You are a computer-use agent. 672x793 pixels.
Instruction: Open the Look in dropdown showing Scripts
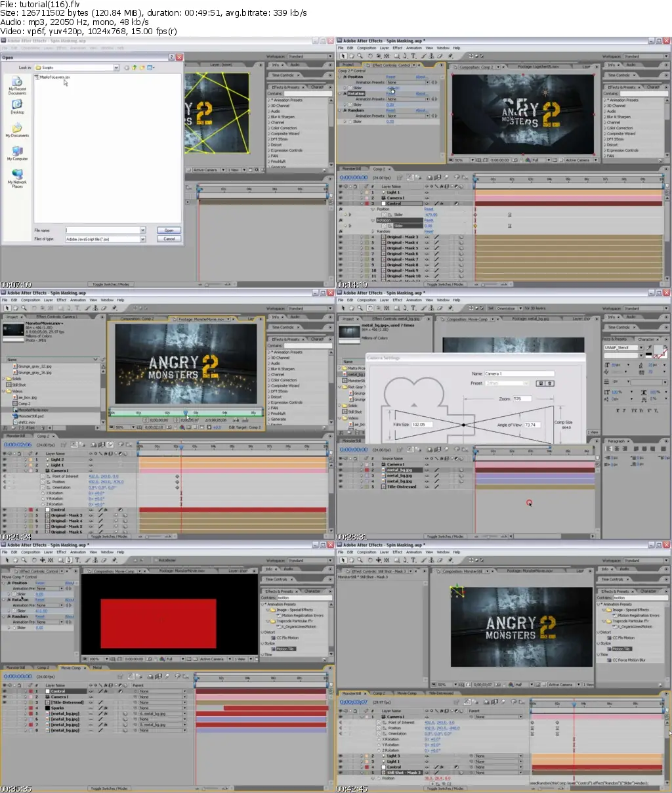click(116, 68)
